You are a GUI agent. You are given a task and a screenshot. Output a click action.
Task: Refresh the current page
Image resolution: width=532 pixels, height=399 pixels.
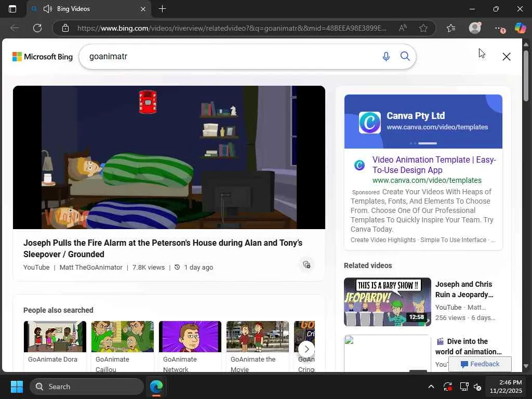(37, 28)
